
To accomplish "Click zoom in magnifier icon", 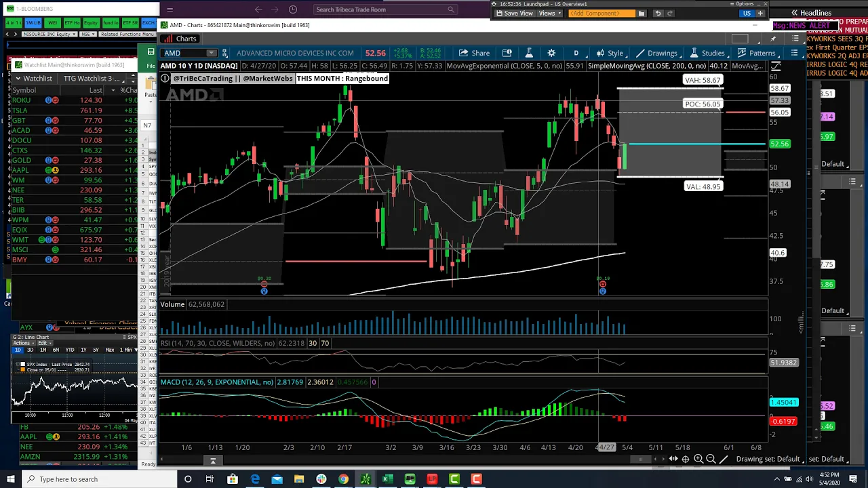I will (x=698, y=459).
